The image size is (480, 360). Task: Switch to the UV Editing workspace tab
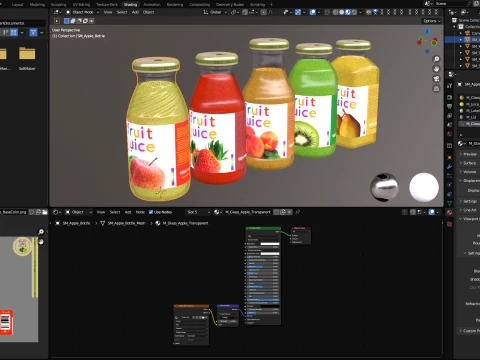(81, 5)
